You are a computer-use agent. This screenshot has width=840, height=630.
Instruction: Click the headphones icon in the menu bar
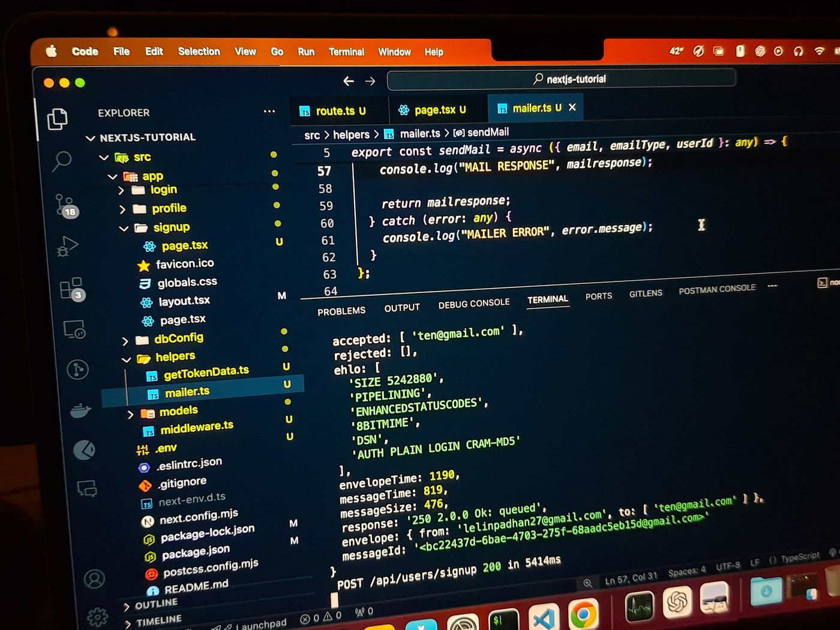point(798,51)
